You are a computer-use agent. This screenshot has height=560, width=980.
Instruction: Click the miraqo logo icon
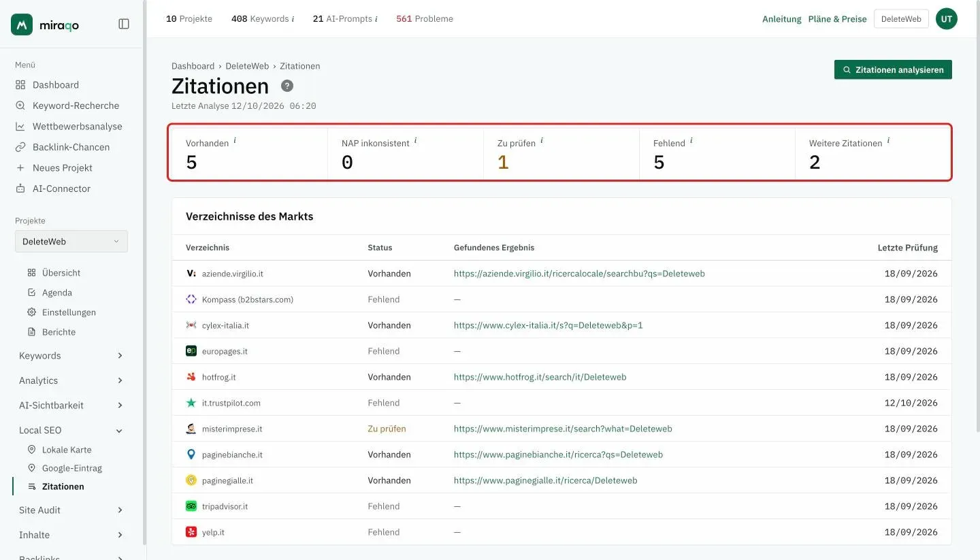(22, 24)
